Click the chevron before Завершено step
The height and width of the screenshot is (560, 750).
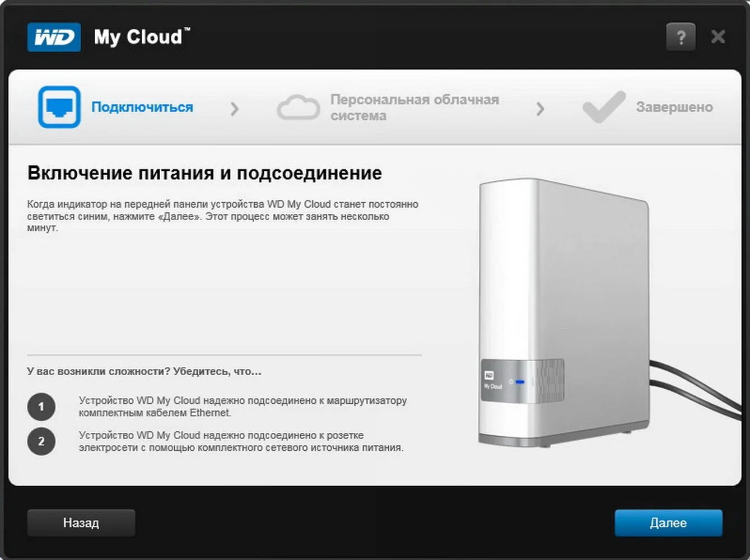pyautogui.click(x=540, y=109)
